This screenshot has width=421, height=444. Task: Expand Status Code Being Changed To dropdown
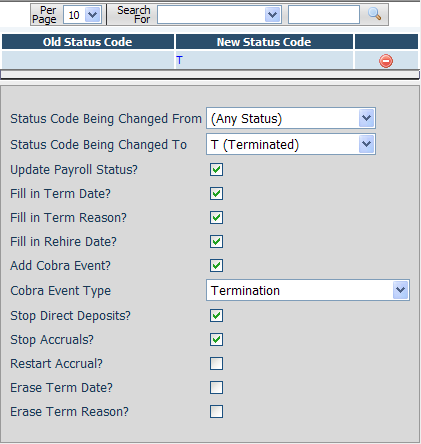pyautogui.click(x=291, y=144)
